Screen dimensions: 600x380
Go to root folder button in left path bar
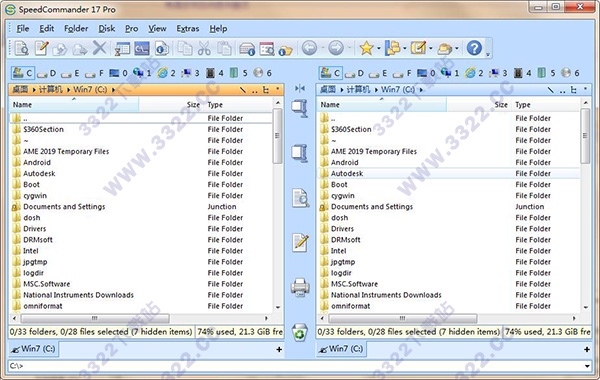tap(243, 90)
